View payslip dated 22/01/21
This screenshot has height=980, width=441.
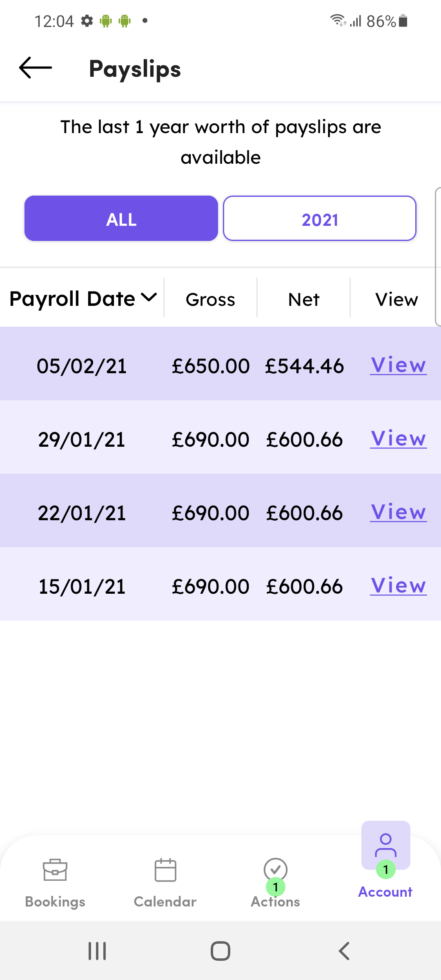pyautogui.click(x=399, y=512)
